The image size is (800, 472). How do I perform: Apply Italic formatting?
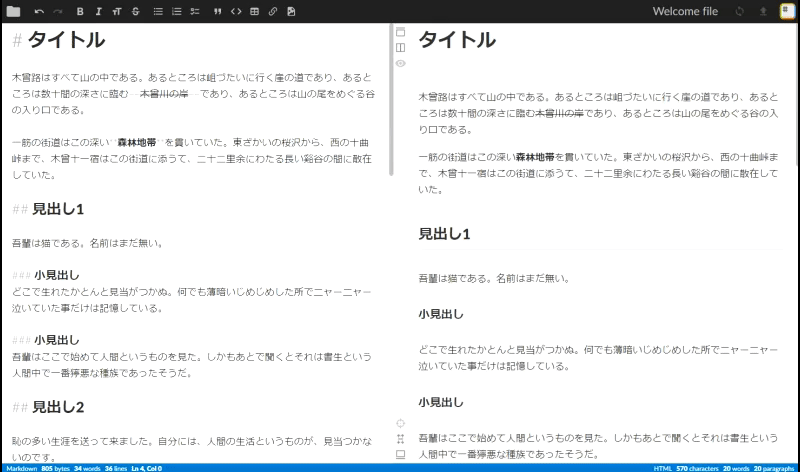pos(98,11)
